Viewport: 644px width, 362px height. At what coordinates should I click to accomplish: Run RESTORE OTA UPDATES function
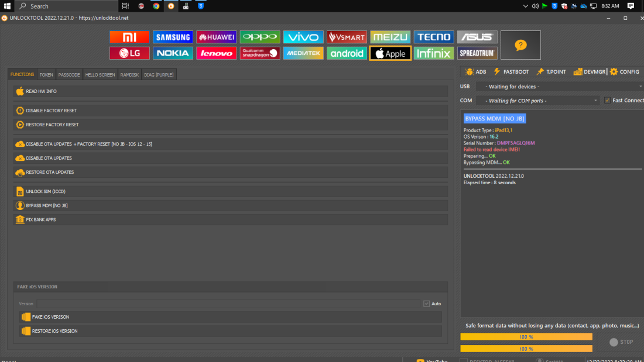[x=231, y=173]
